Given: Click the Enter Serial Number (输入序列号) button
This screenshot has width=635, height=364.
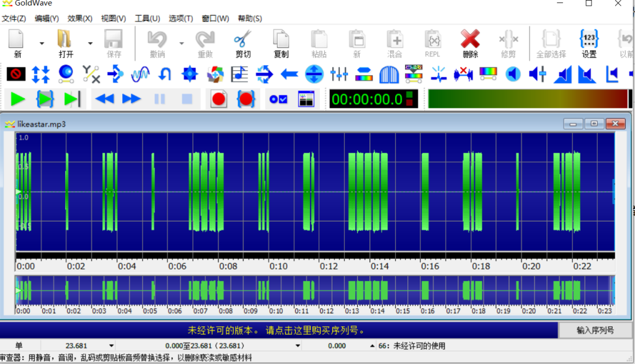Looking at the screenshot, I should [595, 330].
